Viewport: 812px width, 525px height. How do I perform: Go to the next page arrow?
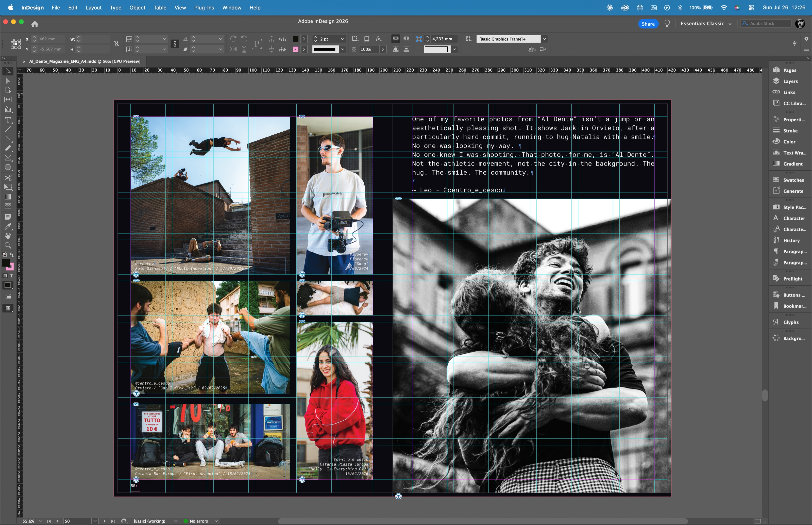pos(105,521)
